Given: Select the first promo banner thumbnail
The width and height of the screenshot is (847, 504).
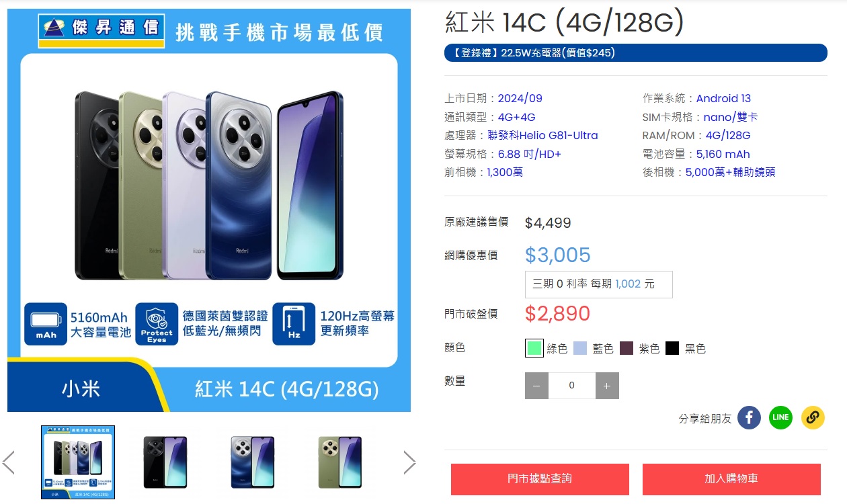Looking at the screenshot, I should pyautogui.click(x=78, y=462).
